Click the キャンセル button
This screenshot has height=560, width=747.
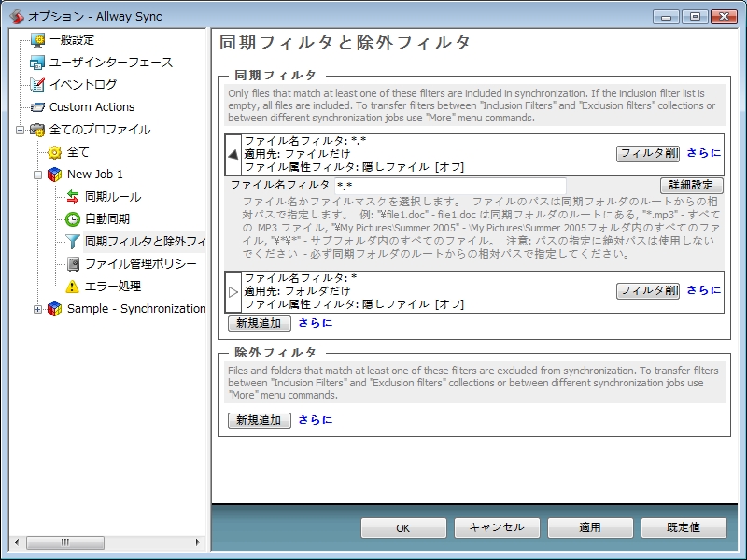click(497, 528)
